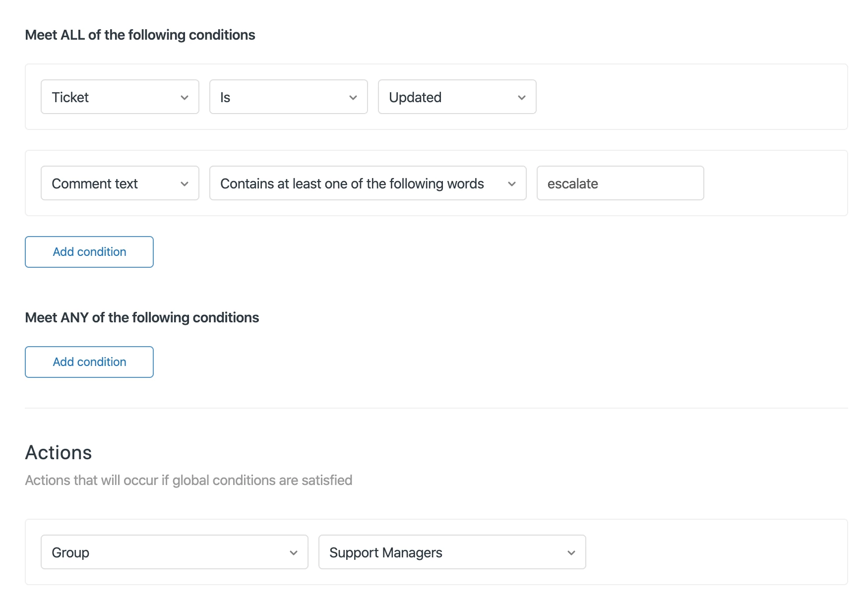
Task: Click the Actions section heading
Action: [x=59, y=453]
